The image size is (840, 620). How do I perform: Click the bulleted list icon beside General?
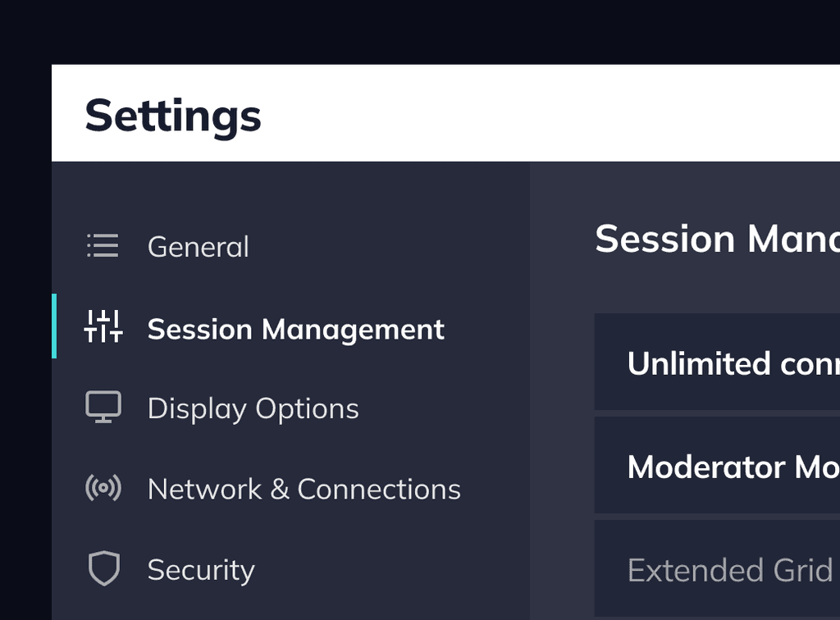(102, 245)
